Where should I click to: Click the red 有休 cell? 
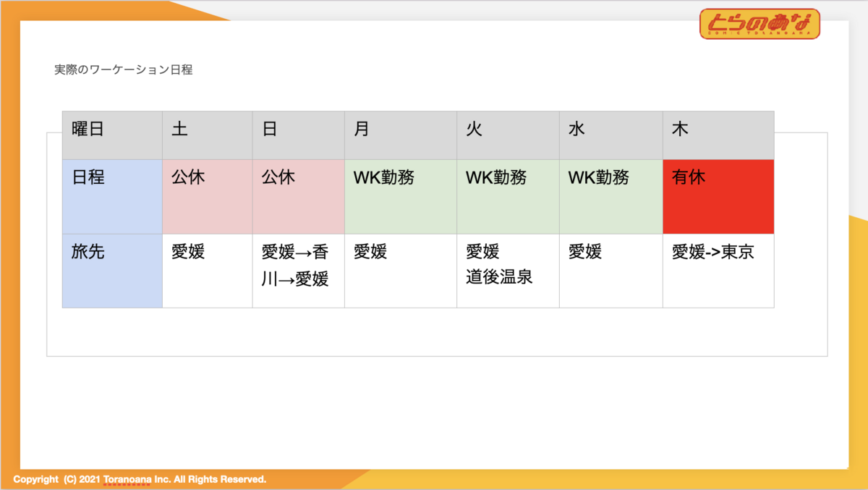point(718,197)
